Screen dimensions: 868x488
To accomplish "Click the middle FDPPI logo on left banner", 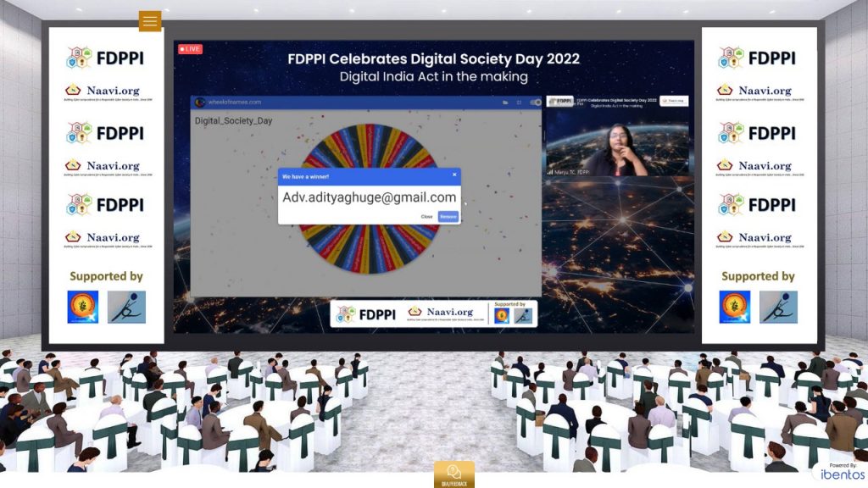I will tap(105, 133).
